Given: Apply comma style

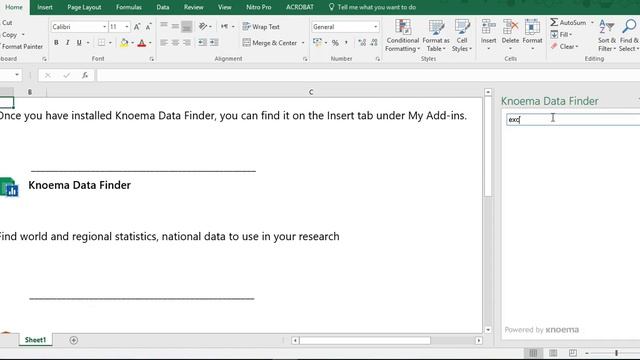Looking at the screenshot, I should (347, 42).
